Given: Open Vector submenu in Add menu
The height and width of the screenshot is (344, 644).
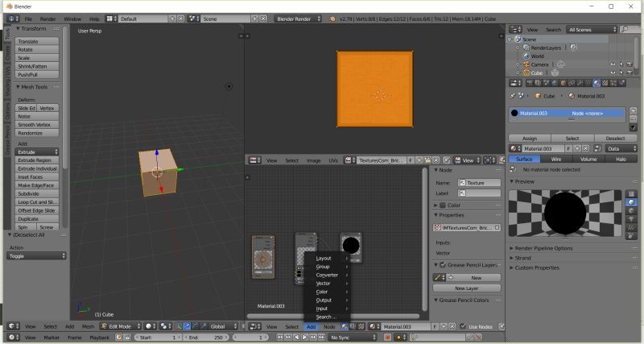Looking at the screenshot, I should 327,283.
